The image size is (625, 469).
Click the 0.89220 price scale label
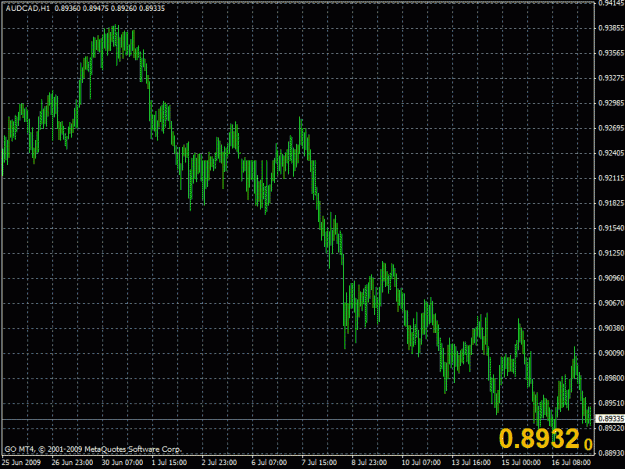611,428
